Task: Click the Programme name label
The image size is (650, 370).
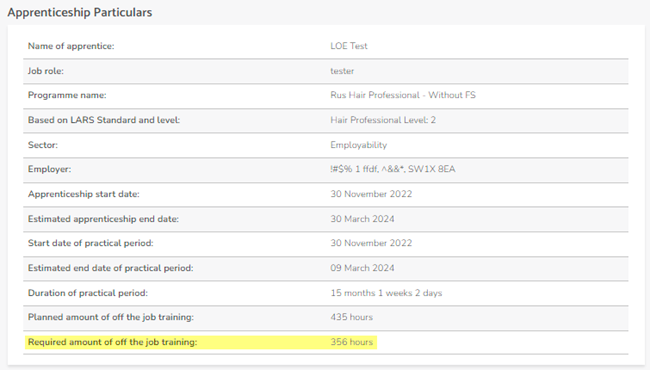Action: 67,95
